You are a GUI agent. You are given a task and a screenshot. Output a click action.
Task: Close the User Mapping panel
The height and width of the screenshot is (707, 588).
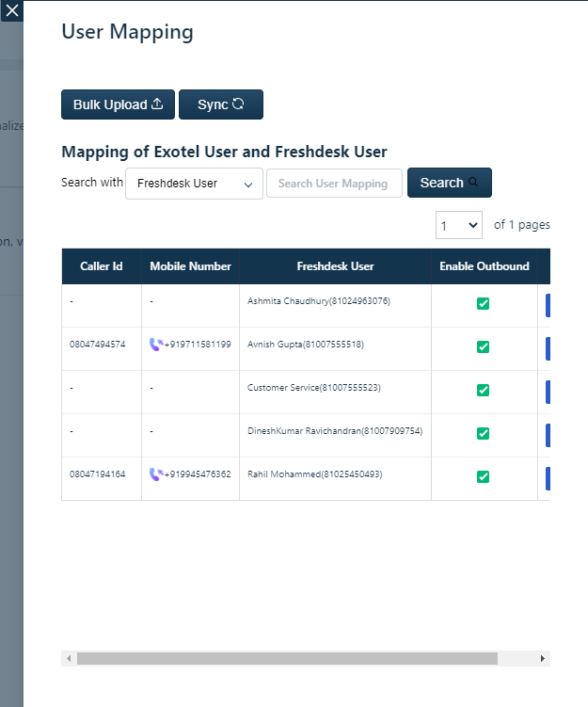(x=11, y=10)
